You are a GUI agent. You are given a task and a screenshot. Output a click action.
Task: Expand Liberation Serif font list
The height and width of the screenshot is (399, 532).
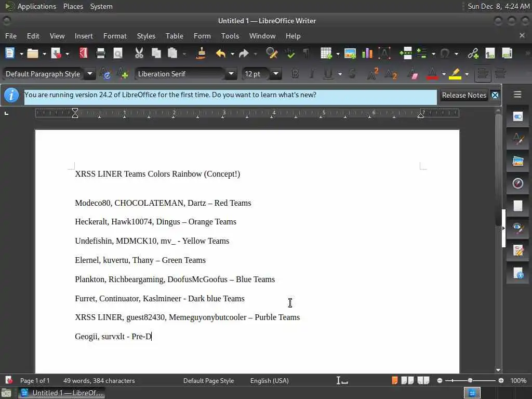231,74
